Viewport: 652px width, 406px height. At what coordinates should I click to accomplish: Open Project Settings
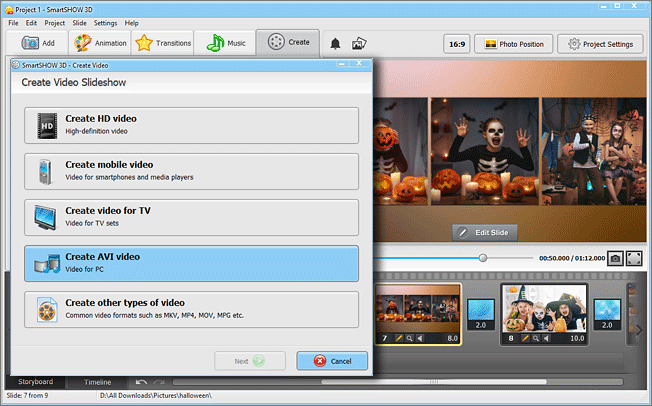tap(600, 44)
